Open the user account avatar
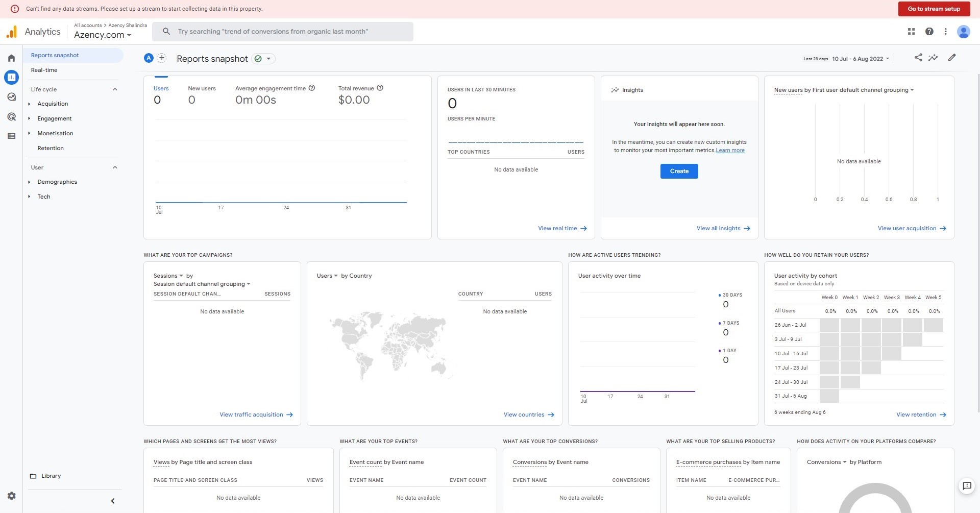This screenshot has height=513, width=980. pos(963,32)
